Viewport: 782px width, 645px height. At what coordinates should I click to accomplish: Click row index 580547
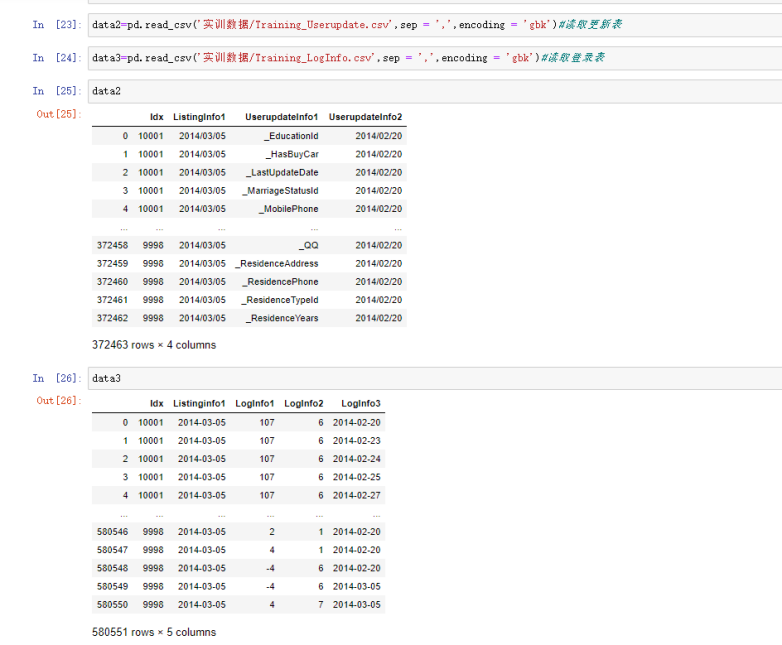pos(112,550)
